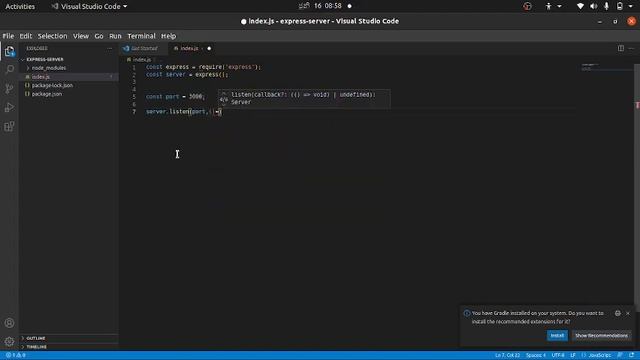
Task: Click the Install button in notification
Action: pos(557,336)
